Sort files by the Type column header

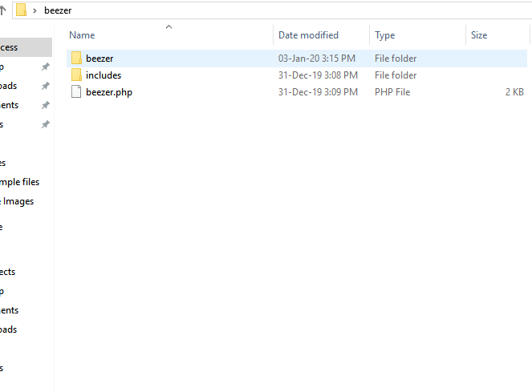pos(385,35)
